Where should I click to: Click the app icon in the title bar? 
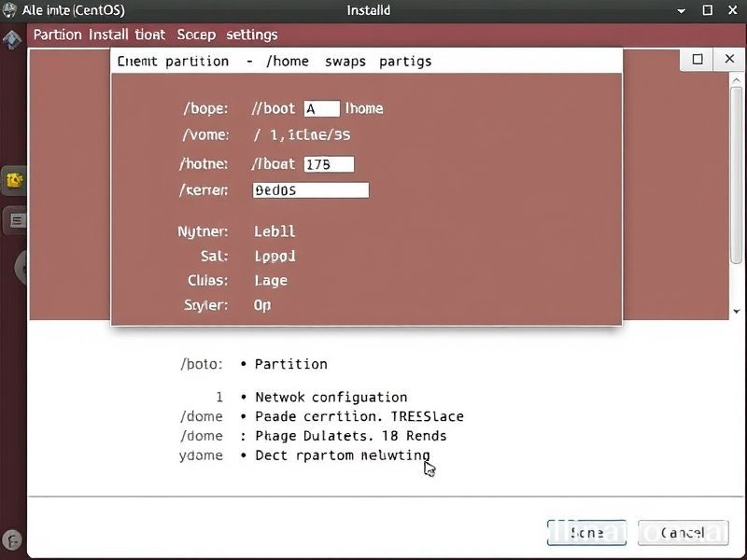point(9,9)
